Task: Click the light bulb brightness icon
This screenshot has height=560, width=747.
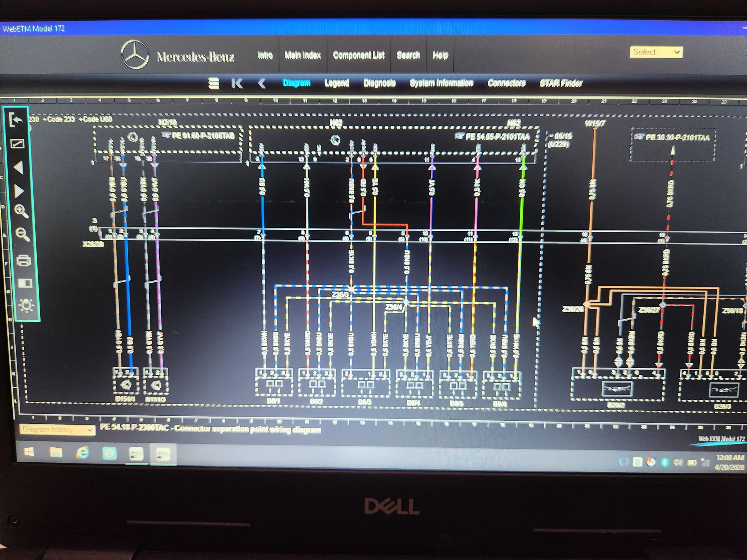Action: 26,306
